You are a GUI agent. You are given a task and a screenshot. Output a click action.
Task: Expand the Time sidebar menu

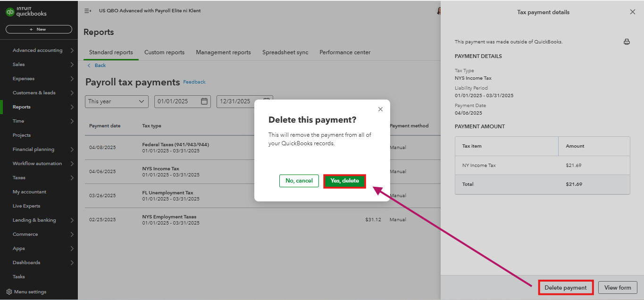click(72, 121)
